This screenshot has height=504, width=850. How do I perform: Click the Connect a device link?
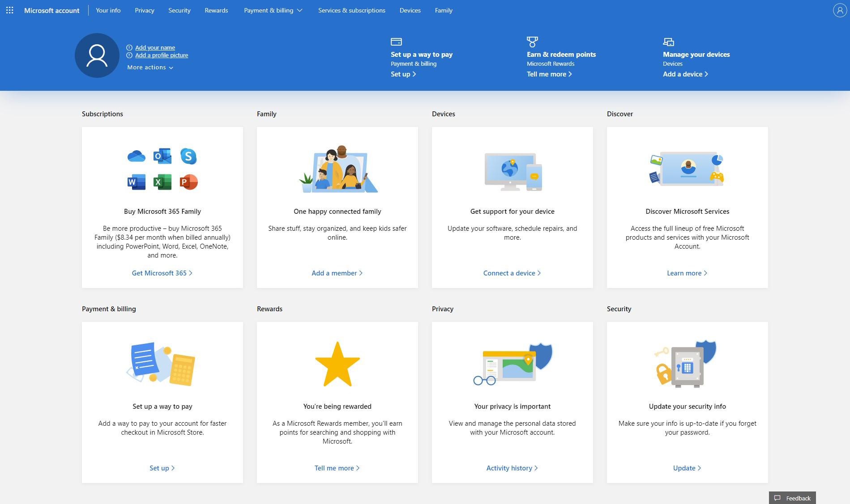(512, 273)
